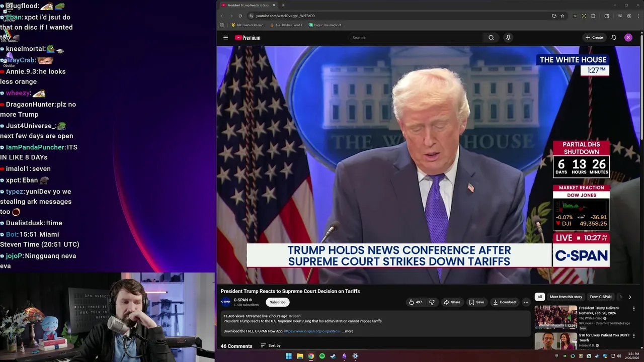Open the YouTube notifications bell

tap(614, 38)
